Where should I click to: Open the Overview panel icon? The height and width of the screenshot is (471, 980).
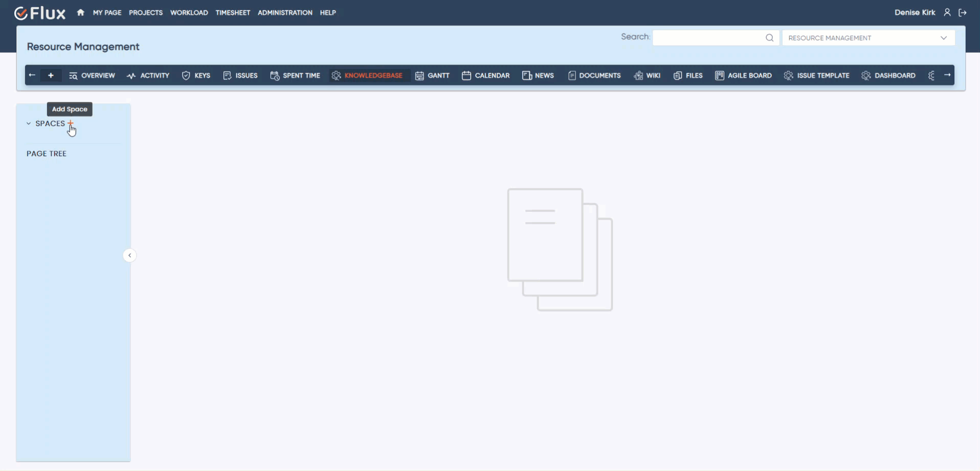[72, 75]
